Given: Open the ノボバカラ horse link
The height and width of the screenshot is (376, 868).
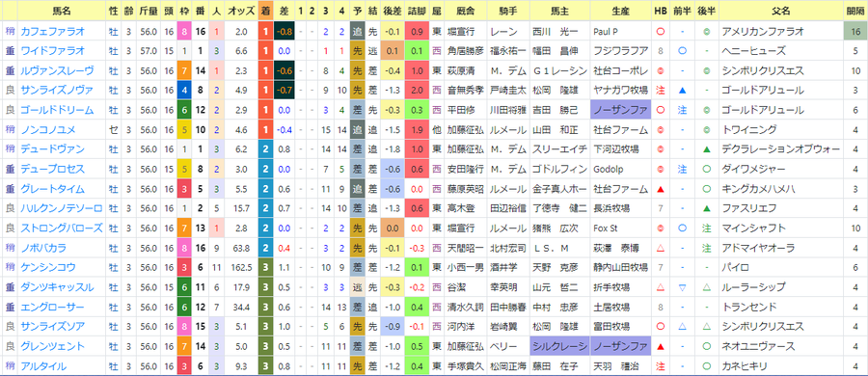Looking at the screenshot, I should 43,248.
